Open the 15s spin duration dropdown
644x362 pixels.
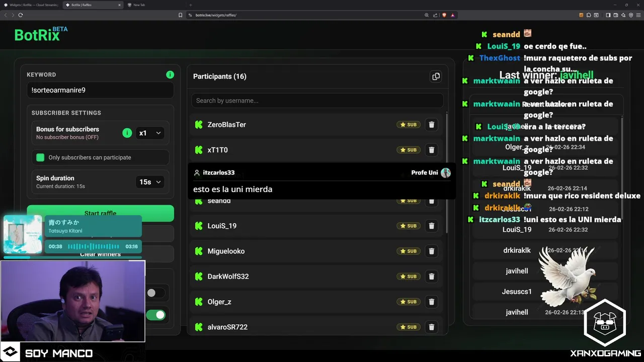150,182
